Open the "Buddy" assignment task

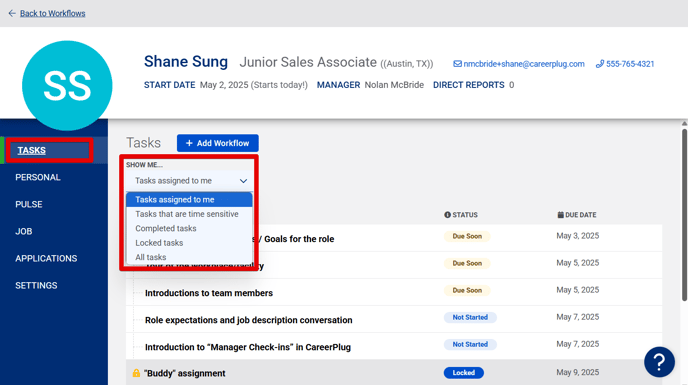pyautogui.click(x=184, y=374)
